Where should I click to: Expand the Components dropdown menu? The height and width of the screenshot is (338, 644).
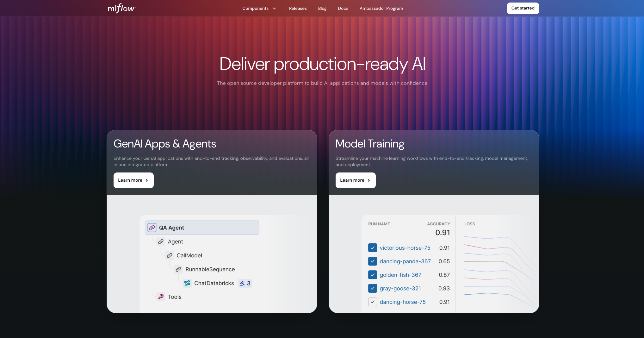pyautogui.click(x=259, y=8)
